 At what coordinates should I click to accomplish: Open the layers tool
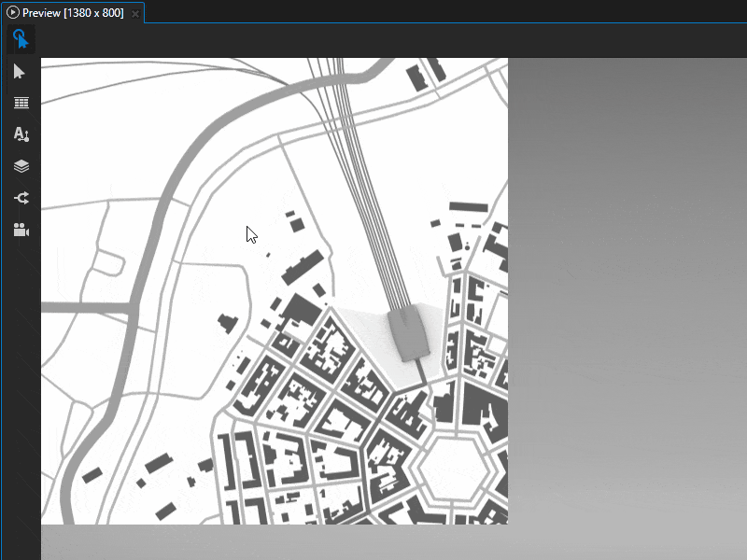click(21, 167)
